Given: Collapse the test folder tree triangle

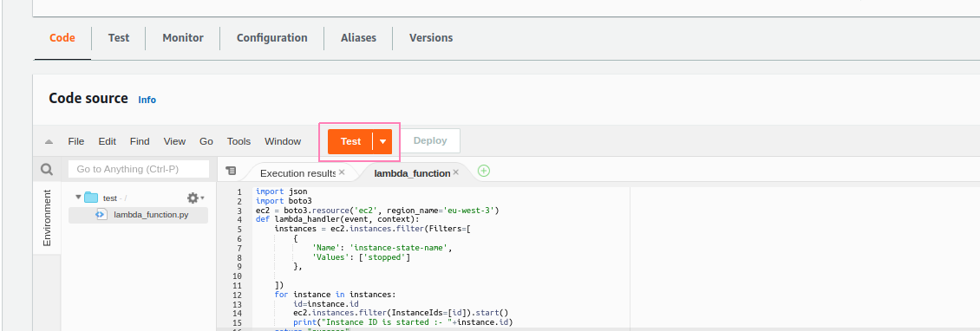Looking at the screenshot, I should click(x=78, y=198).
